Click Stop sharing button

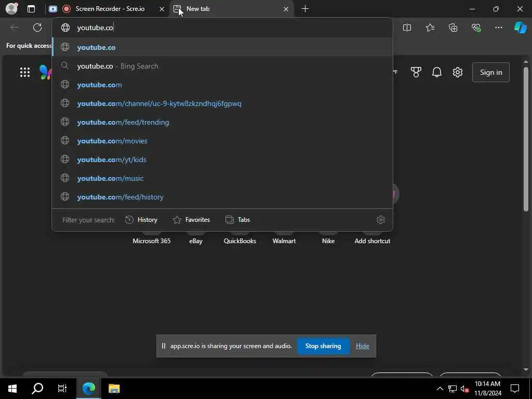tap(323, 345)
